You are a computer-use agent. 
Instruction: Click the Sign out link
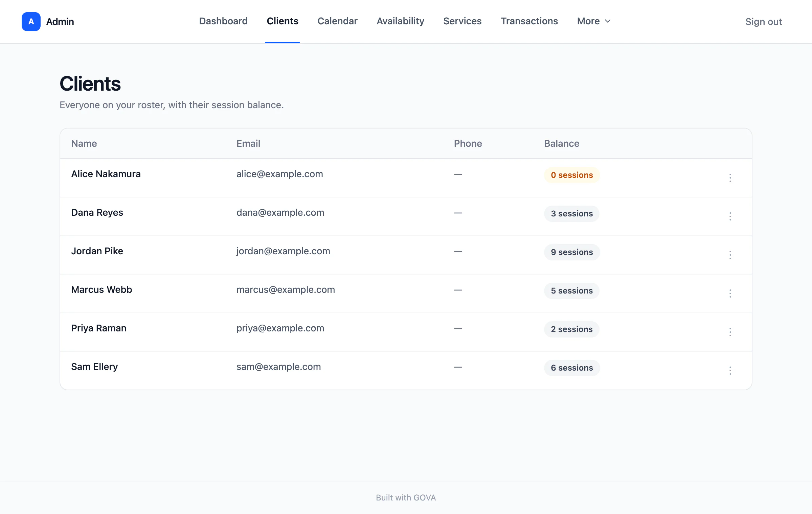pos(764,22)
